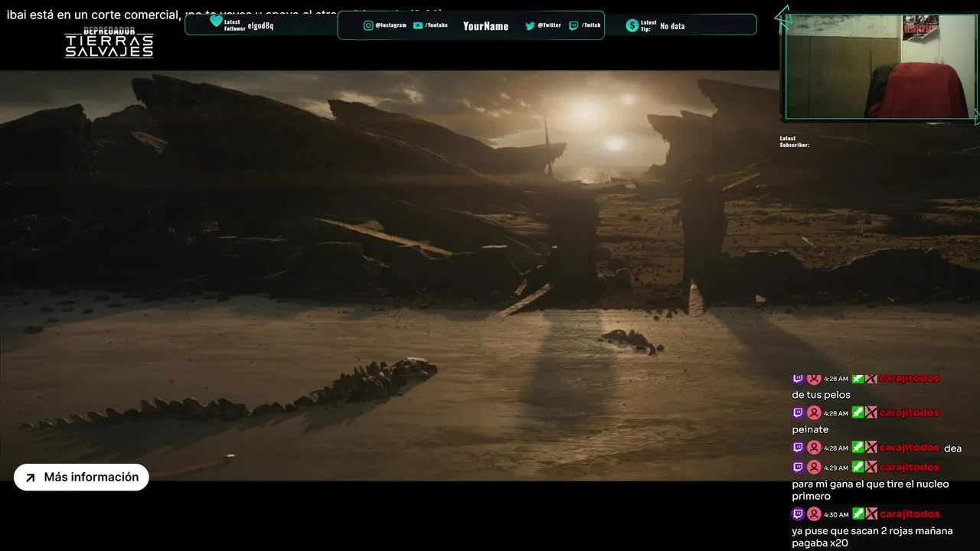980x551 pixels.
Task: Click the pink crossed badge at 4:30 AM
Action: [871, 514]
